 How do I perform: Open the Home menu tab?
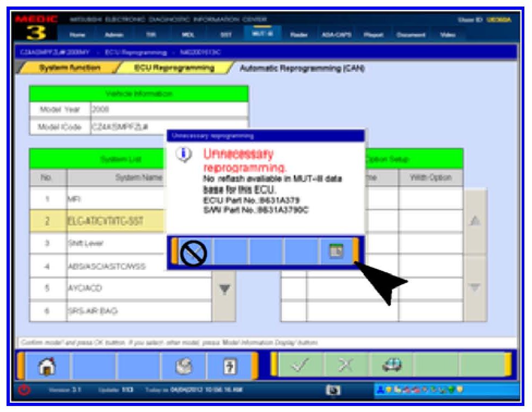click(78, 35)
